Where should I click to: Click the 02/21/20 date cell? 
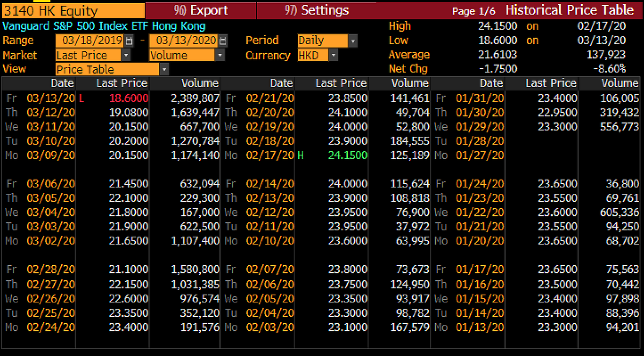tap(270, 98)
